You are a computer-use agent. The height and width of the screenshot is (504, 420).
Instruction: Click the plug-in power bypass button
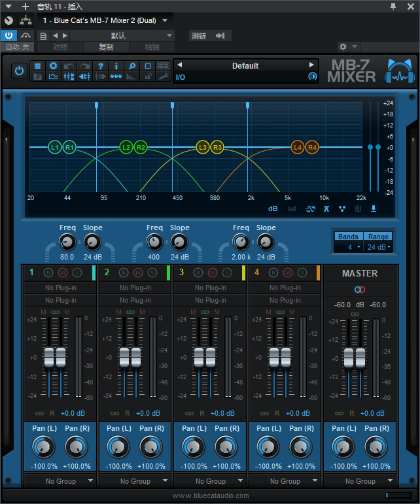[x=19, y=71]
